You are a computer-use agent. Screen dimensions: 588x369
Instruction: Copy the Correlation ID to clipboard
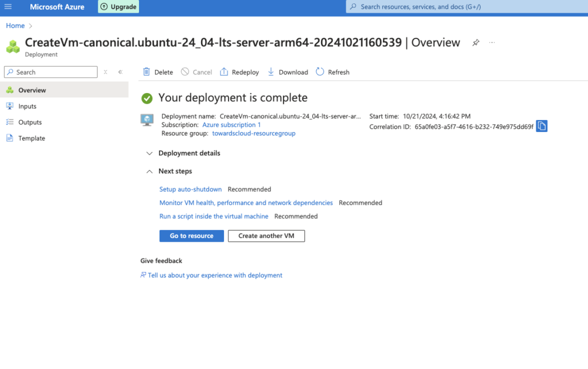tap(541, 126)
